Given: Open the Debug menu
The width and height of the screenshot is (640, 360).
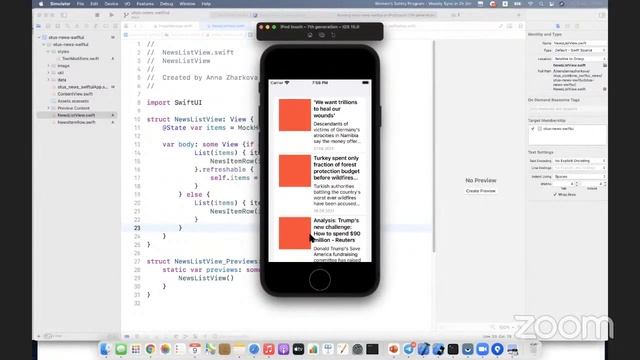Looking at the screenshot, I should (167, 4).
